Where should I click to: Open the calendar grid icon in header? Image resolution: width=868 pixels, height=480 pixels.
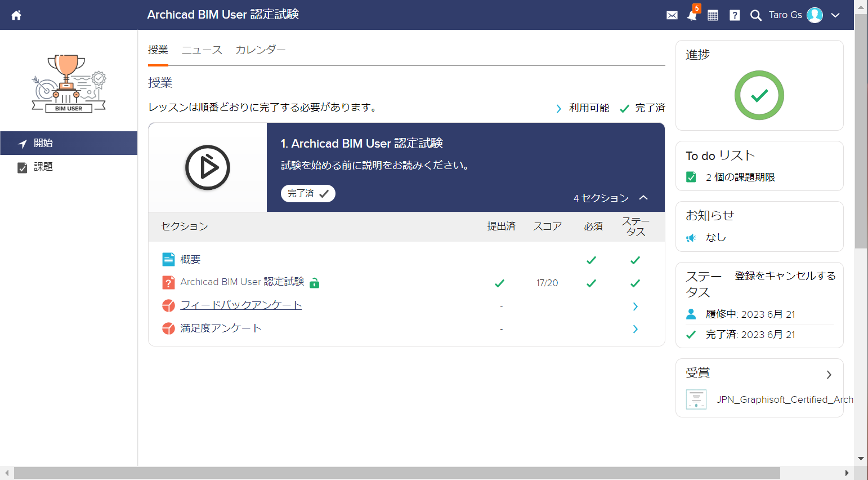[x=713, y=15]
